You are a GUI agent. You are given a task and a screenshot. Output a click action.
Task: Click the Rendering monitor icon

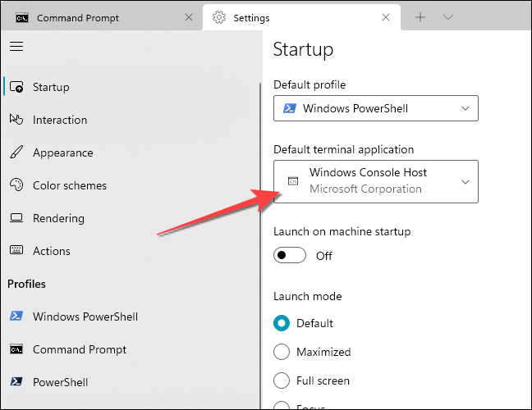click(x=16, y=218)
